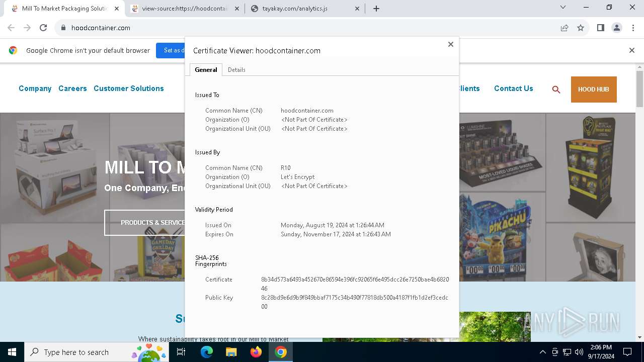Open the Careers menu link
This screenshot has height=362, width=644.
click(x=72, y=88)
